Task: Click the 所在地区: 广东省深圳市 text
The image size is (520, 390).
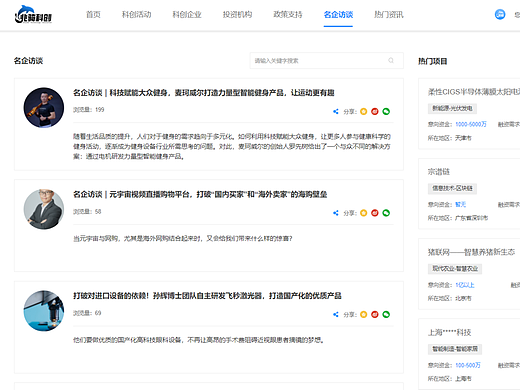Action: click(458, 218)
